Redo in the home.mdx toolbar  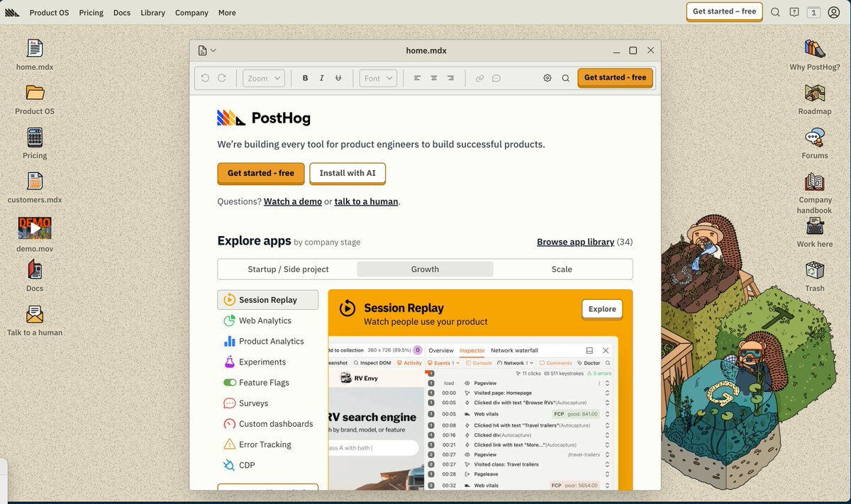(221, 78)
